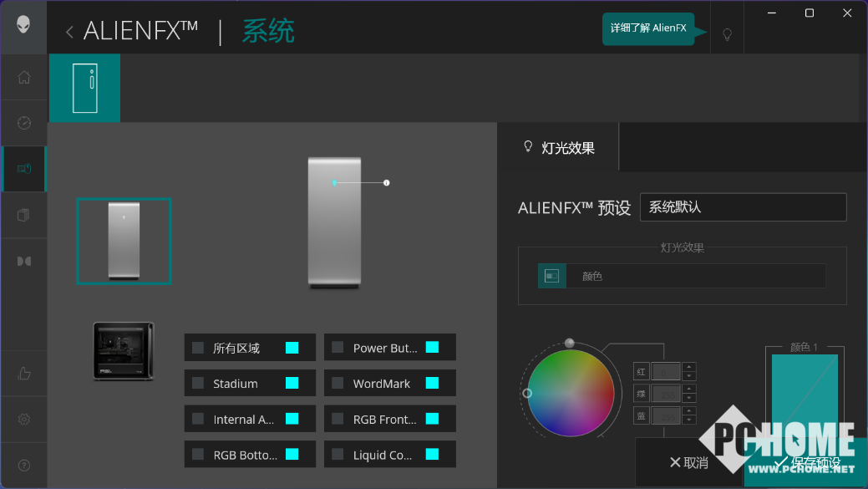This screenshot has height=489, width=868.
Task: Click the Alienware alien head logo
Action: click(x=23, y=24)
